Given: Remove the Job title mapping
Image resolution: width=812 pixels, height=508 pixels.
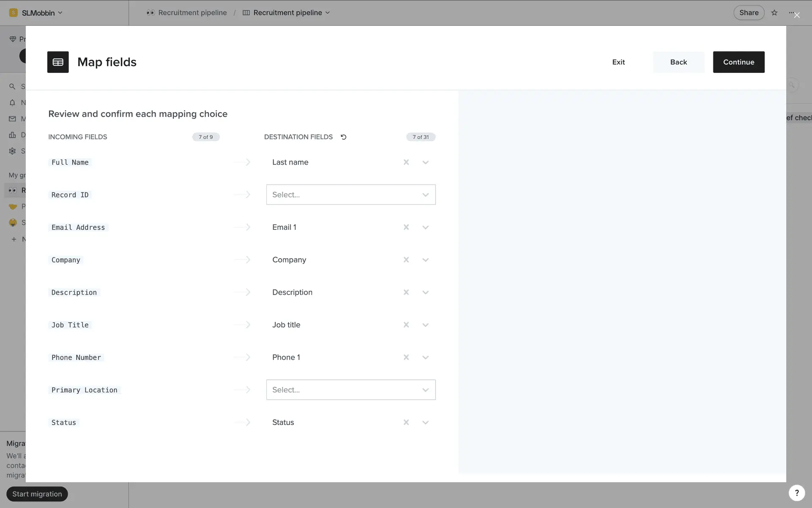Looking at the screenshot, I should [406, 325].
